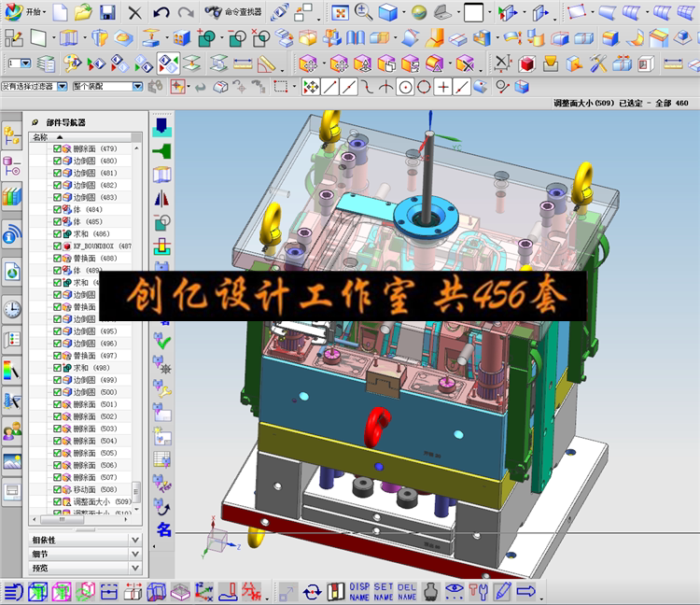
Task: Open the rendering style cube dropdown arrow
Action: [x=403, y=12]
